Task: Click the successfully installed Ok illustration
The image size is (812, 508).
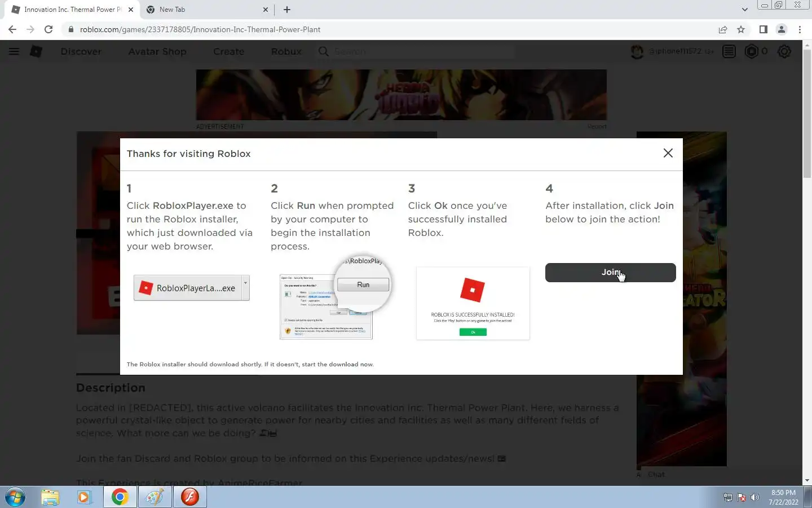Action: click(473, 303)
